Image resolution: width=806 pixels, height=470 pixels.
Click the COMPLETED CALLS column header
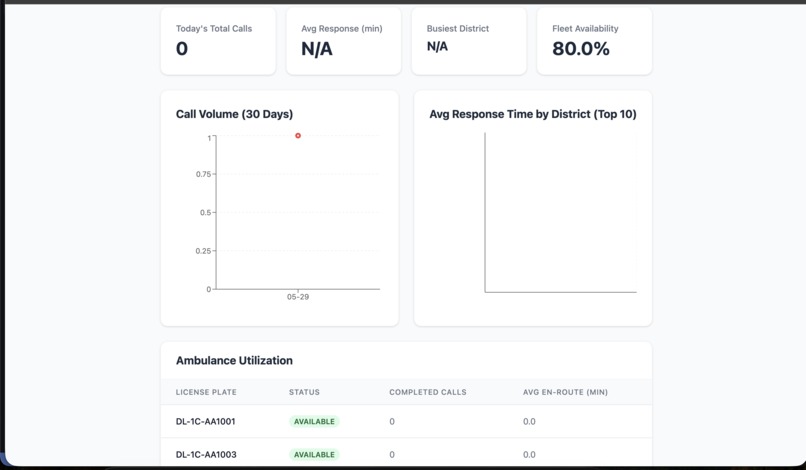(428, 392)
